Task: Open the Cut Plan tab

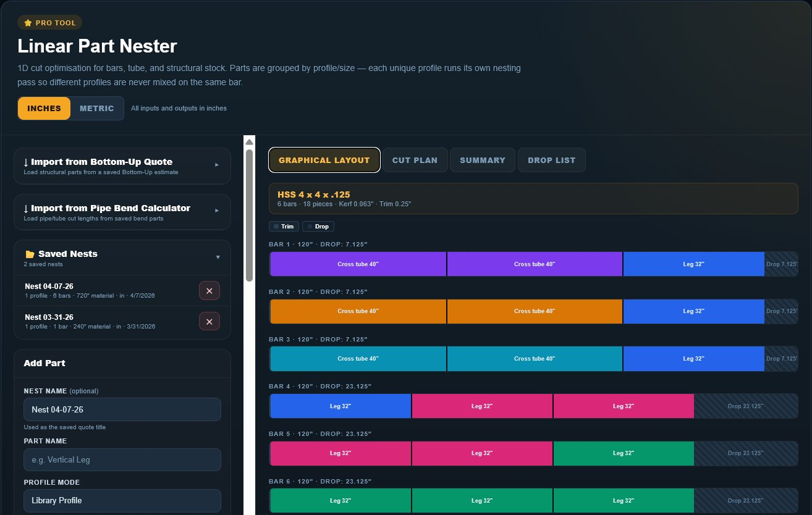Action: [415, 160]
